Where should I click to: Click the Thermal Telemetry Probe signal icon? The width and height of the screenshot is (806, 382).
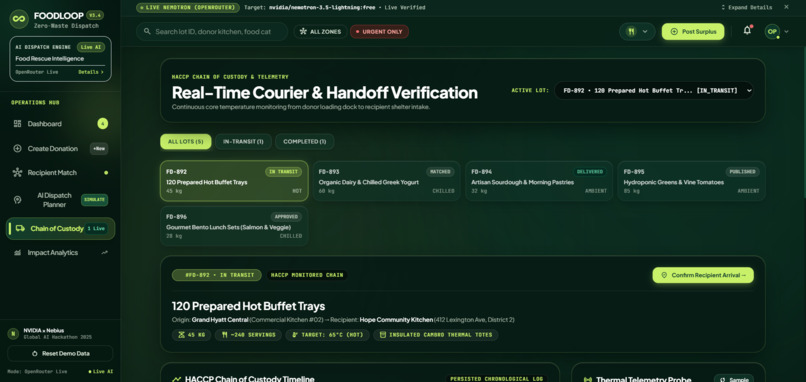point(588,379)
